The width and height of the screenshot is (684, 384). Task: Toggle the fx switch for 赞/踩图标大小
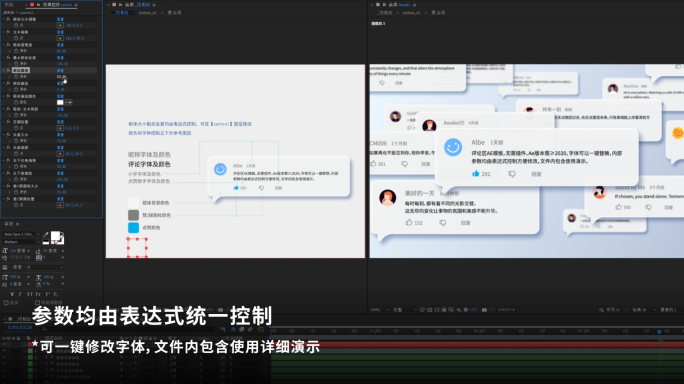(x=8, y=186)
